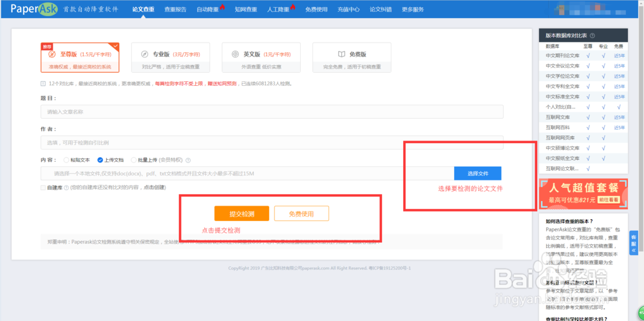Click the info icon before 12个对比库

43,83
